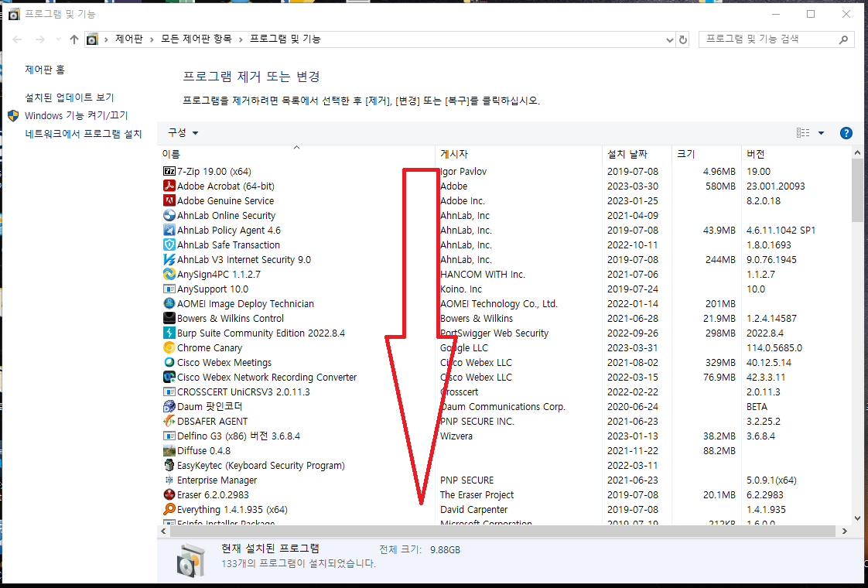Select the Cisco Webex Meetings icon

169,362
